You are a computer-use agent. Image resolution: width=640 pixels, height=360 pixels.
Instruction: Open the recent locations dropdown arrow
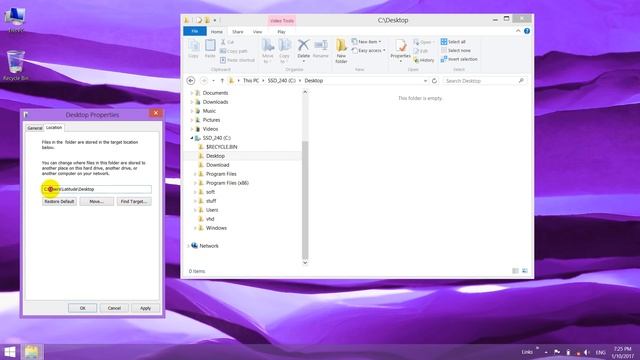[213, 81]
